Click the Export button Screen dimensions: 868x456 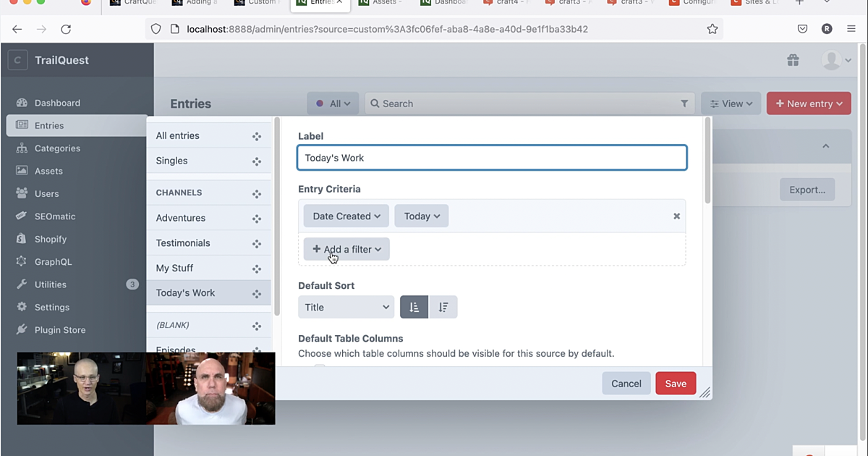tap(807, 189)
